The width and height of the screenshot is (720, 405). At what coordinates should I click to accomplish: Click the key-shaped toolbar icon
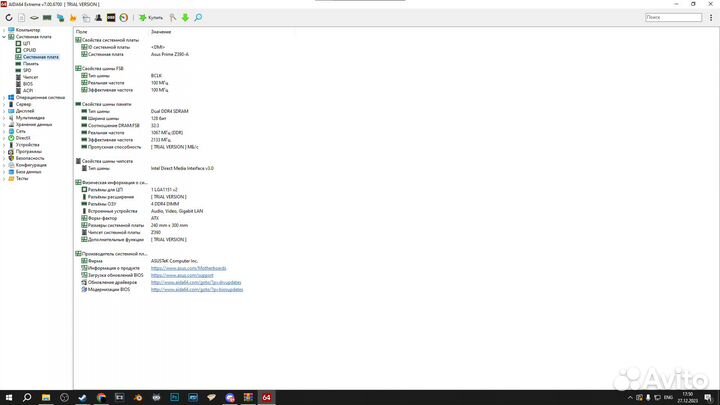[x=173, y=17]
